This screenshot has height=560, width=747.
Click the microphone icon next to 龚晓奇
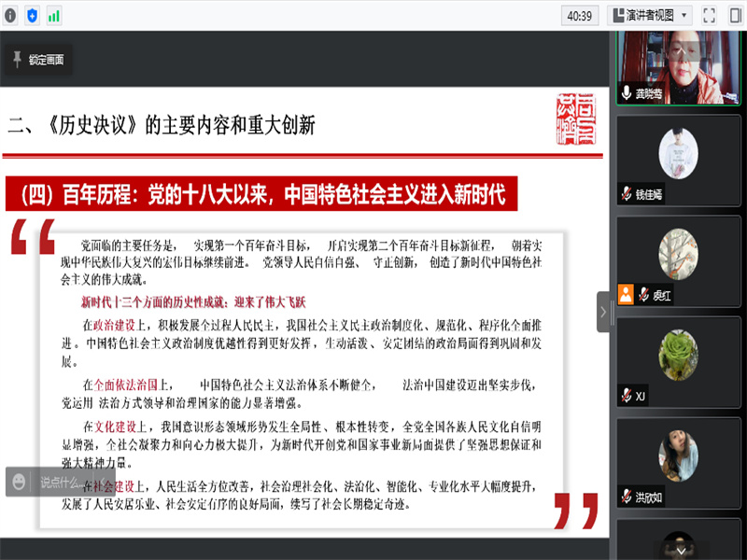pos(627,93)
